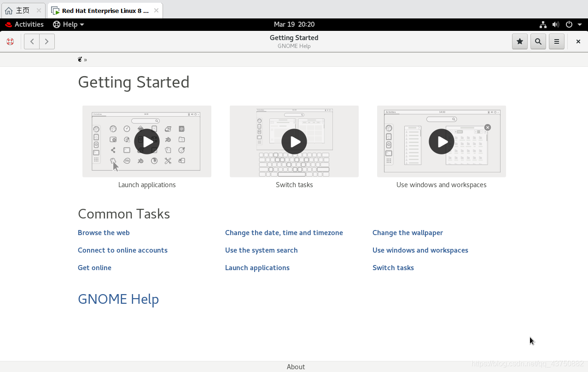The height and width of the screenshot is (372, 588).
Task: Click the About link at page bottom
Action: point(296,367)
